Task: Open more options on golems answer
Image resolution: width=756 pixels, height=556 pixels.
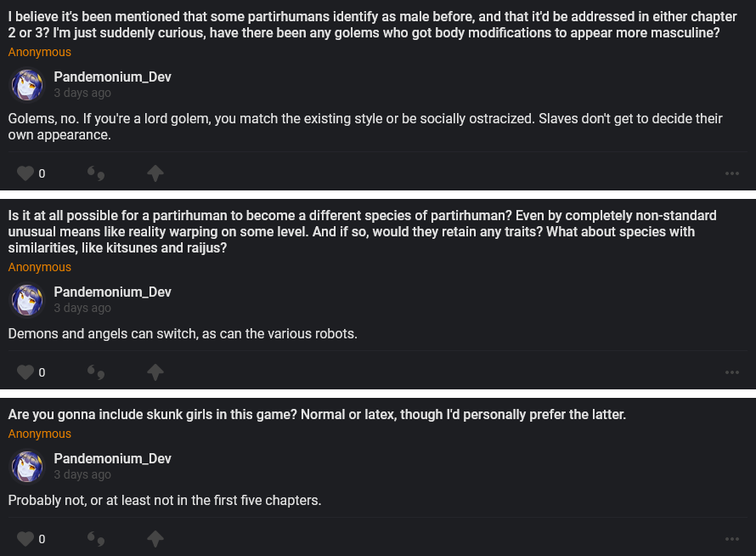Action: click(x=732, y=173)
